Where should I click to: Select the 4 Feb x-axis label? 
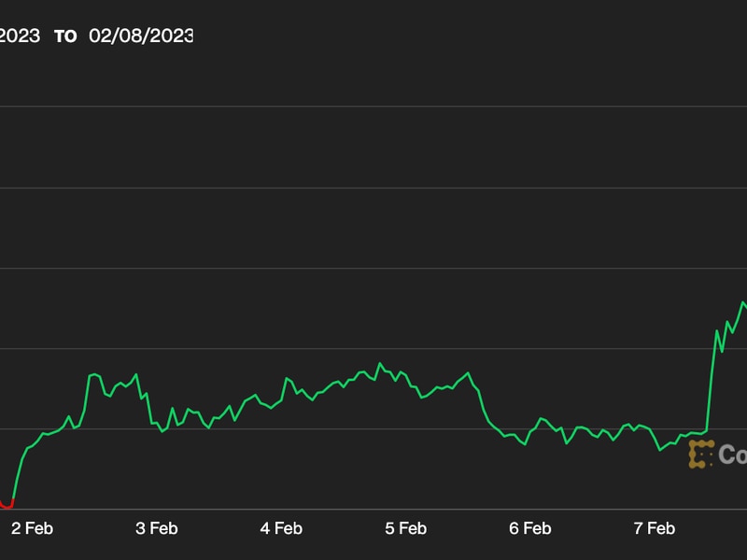point(281,528)
